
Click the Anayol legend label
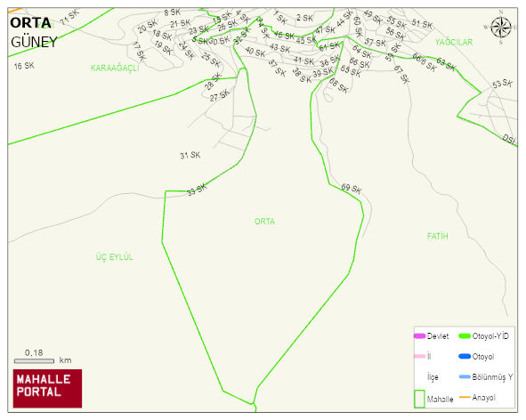pos(484,398)
